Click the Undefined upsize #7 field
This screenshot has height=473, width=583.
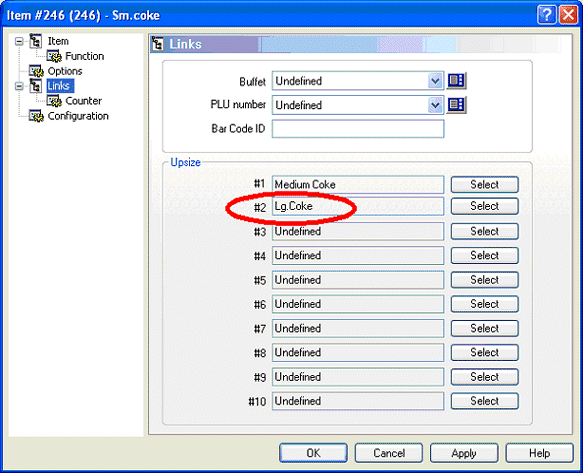[358, 328]
